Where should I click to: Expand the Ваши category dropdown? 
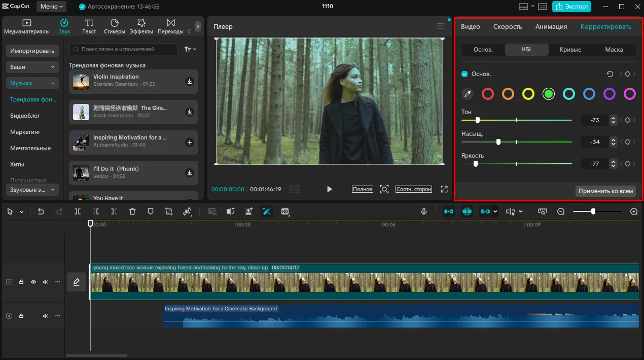click(x=32, y=67)
